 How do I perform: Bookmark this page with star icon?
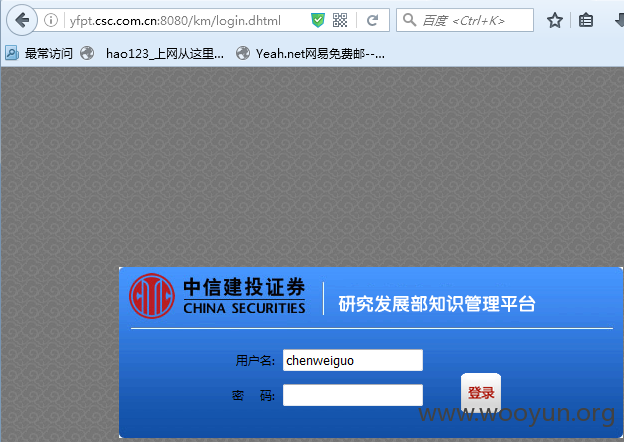point(555,20)
